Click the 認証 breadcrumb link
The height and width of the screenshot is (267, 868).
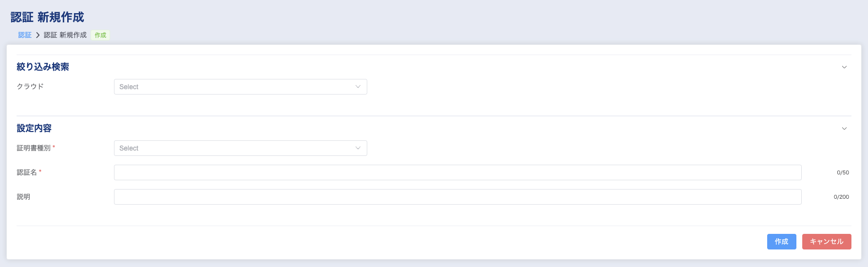(25, 35)
